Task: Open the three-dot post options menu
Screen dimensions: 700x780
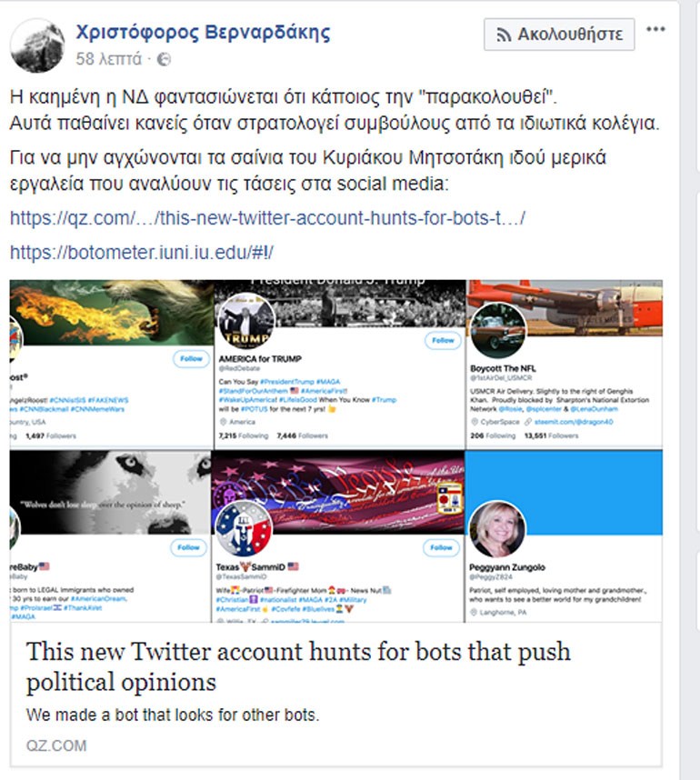Action: 655,29
